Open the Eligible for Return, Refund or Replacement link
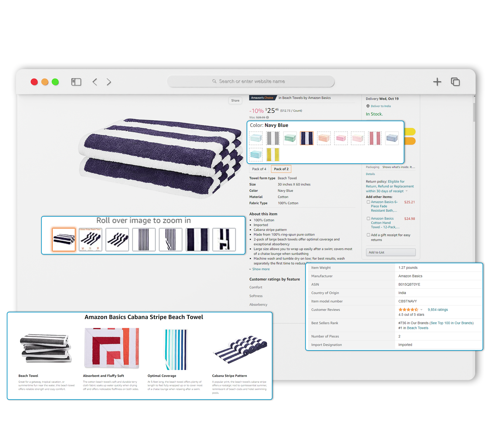 [389, 186]
